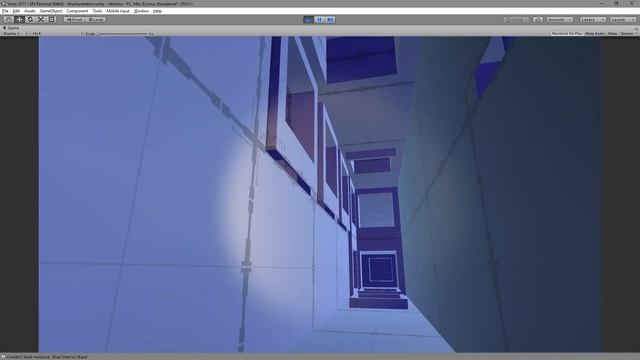Click inside the running game viewport
Image resolution: width=640 pixels, height=360 pixels.
[320, 194]
